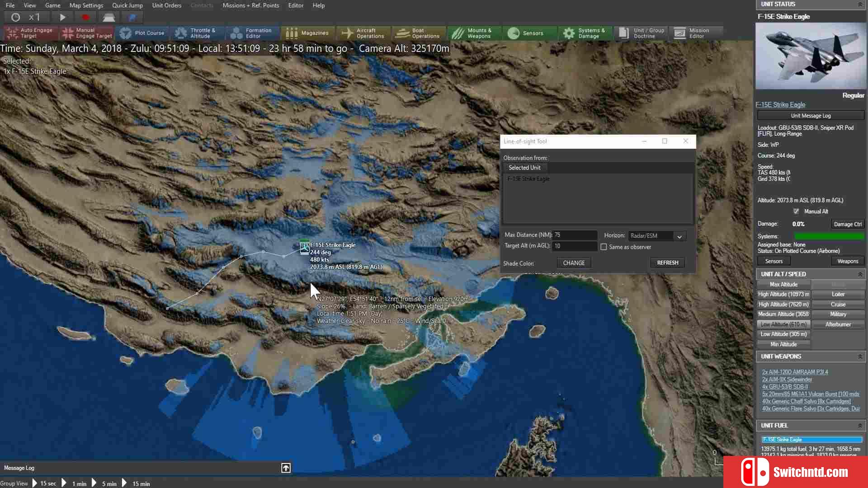Click the Damage Ctrl button
Viewport: 868px width, 488px height.
[x=848, y=224]
